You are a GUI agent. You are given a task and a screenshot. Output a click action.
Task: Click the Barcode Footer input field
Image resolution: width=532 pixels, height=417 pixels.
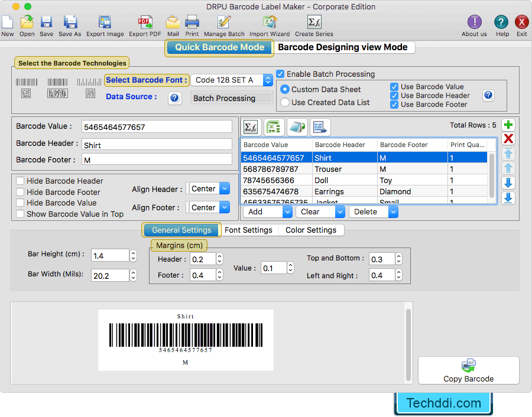pyautogui.click(x=157, y=159)
